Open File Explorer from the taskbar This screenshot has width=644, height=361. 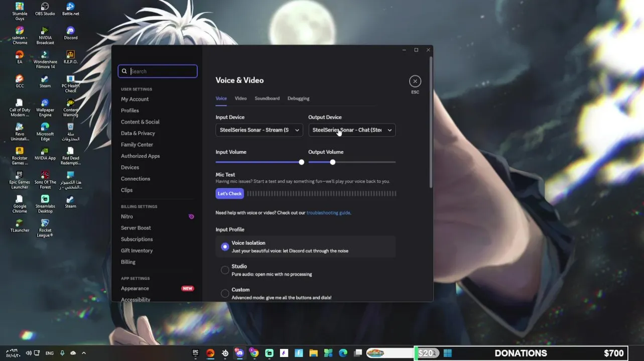point(313,353)
